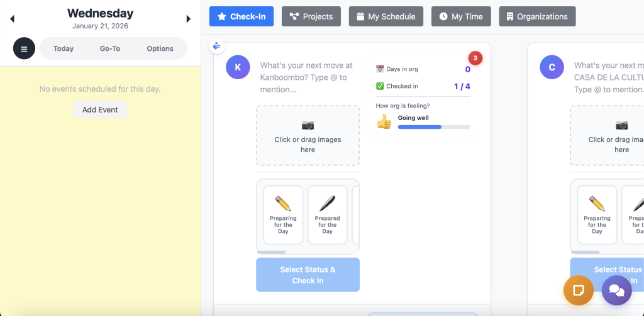Go to next day with right arrow
The width and height of the screenshot is (644, 316).
click(x=188, y=19)
